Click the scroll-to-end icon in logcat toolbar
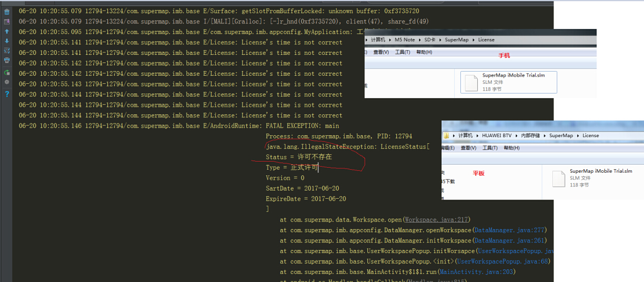Viewport: 644px width, 282px height. coord(7,21)
